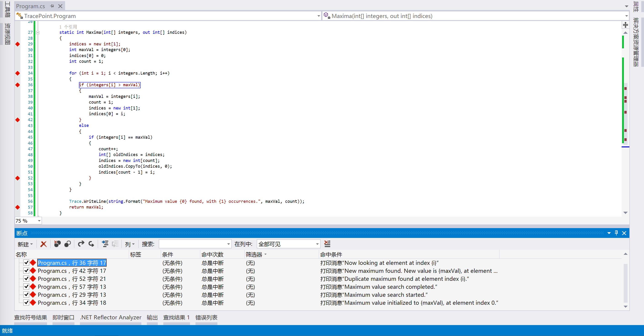
Task: Switch to the Error List tab
Action: coord(206,317)
